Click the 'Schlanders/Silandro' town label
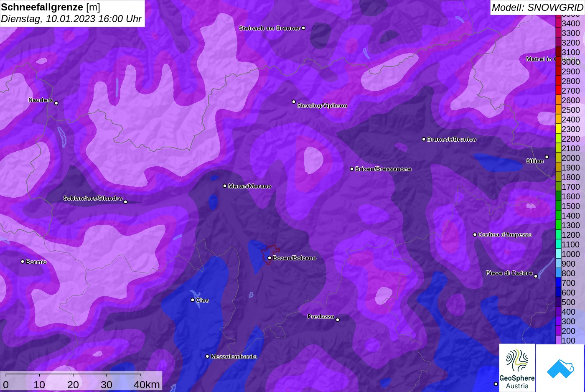Viewport: 585px width, 392px height. (x=93, y=198)
